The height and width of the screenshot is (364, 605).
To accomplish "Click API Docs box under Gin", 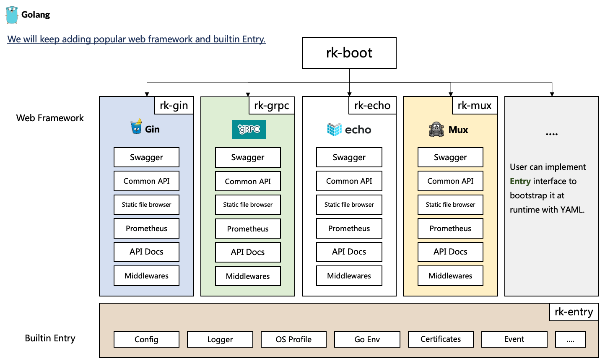I will click(x=146, y=252).
